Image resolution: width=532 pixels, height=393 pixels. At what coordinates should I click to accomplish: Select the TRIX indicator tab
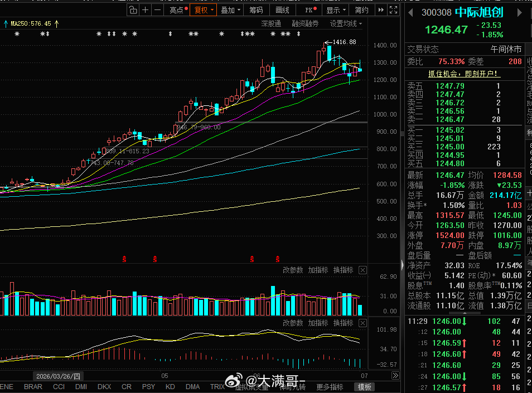pyautogui.click(x=217, y=387)
